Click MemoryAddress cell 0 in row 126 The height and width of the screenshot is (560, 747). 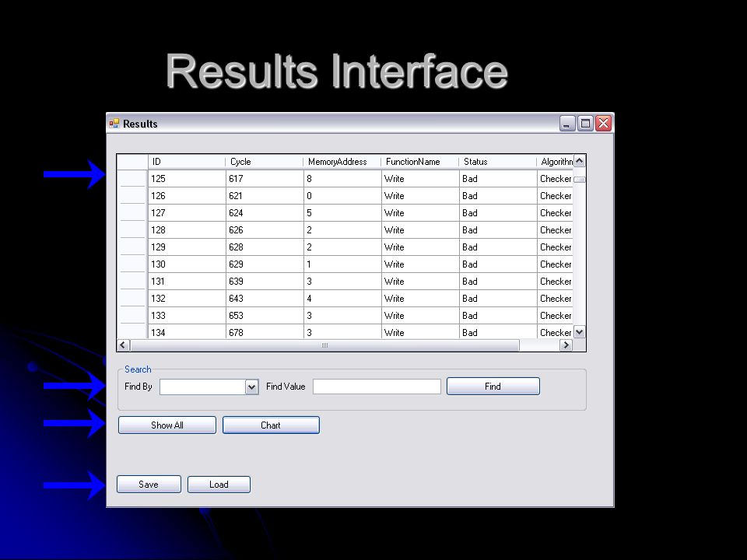point(342,196)
